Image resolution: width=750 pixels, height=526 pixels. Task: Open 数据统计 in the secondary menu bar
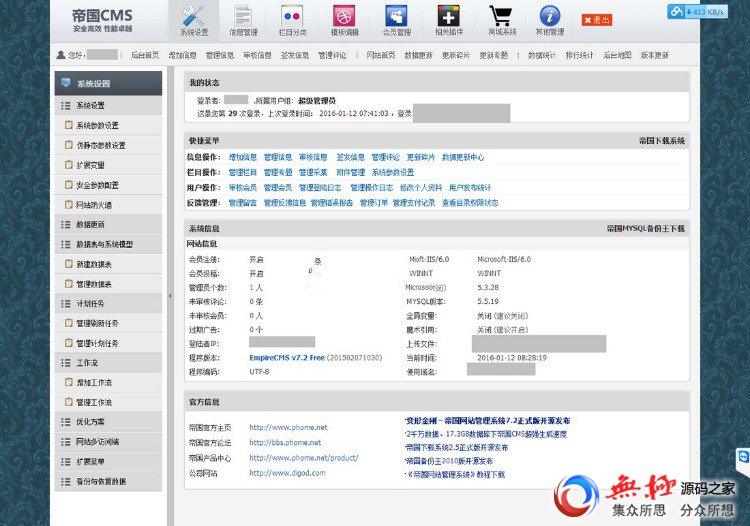tap(542, 56)
